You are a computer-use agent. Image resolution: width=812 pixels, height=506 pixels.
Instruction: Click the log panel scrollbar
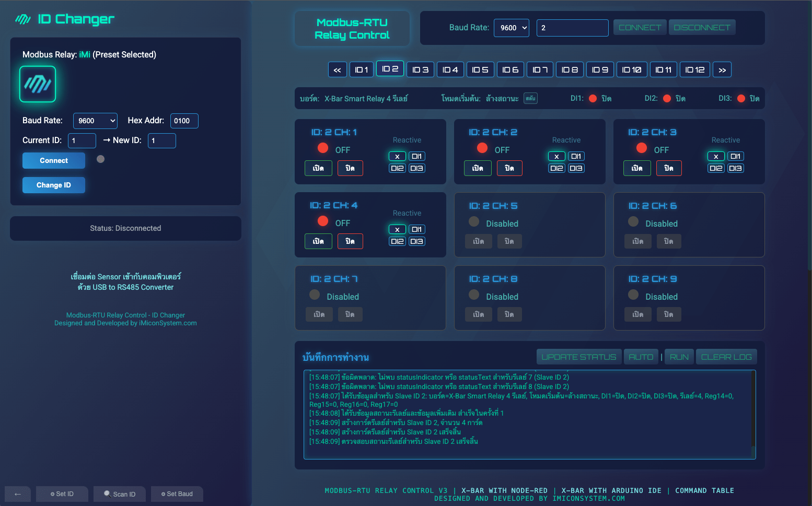[753, 413]
